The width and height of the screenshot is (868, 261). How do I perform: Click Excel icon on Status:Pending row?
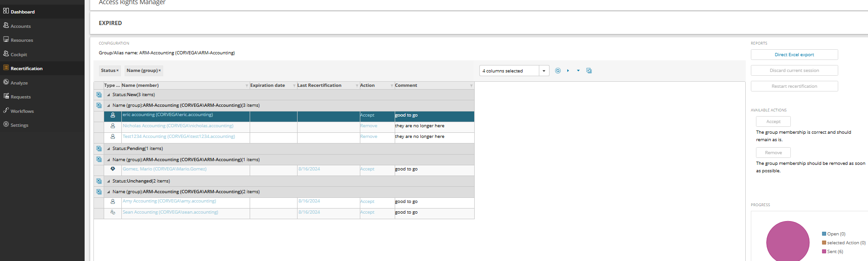pyautogui.click(x=99, y=149)
